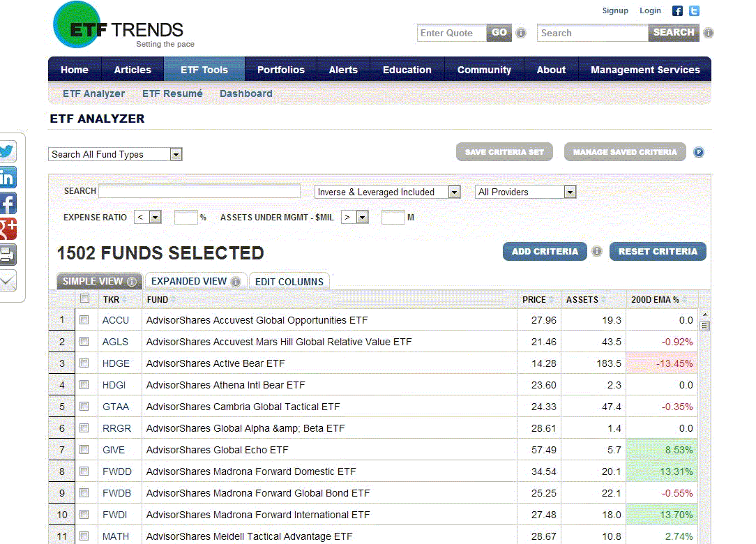Open the HDGE ticker link
This screenshot has height=544, width=756.
pyautogui.click(x=116, y=363)
